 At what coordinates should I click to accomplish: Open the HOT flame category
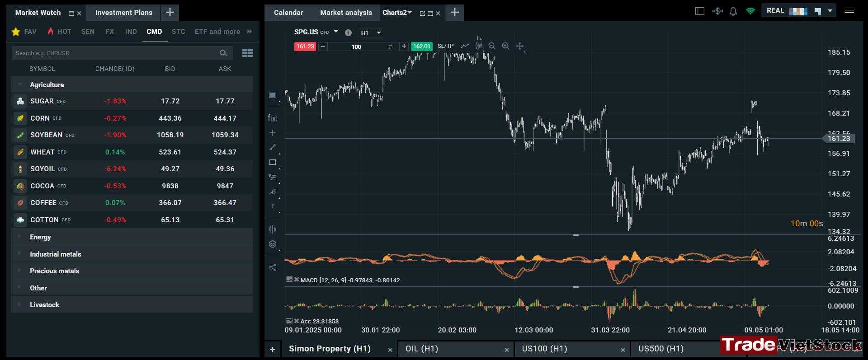click(x=59, y=32)
